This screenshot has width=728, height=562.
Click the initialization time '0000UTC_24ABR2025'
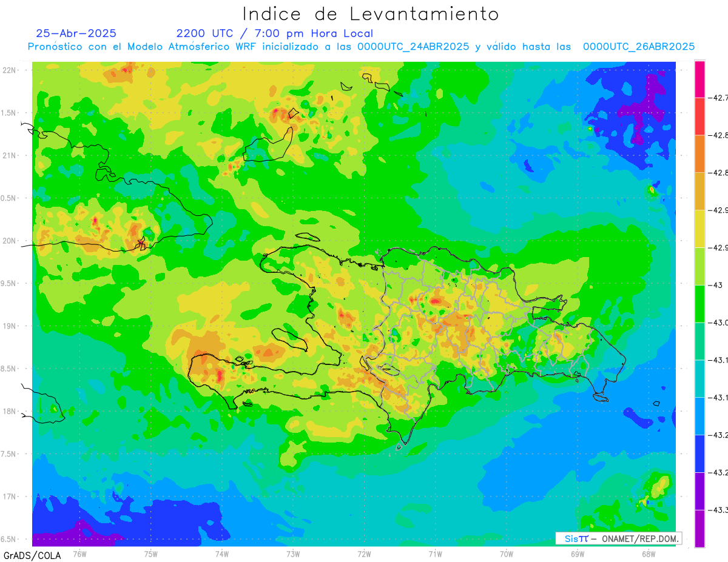coord(413,47)
